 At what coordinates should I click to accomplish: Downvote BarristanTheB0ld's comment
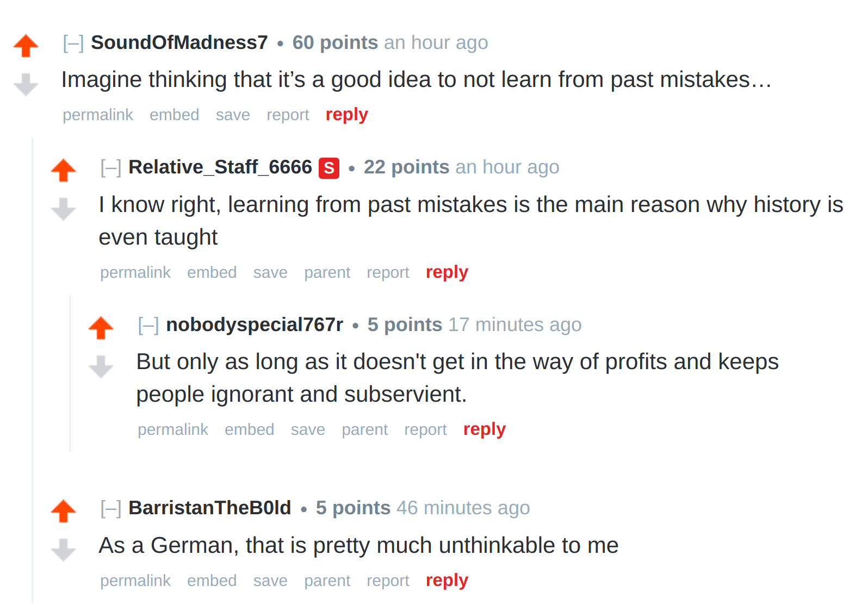(x=63, y=550)
